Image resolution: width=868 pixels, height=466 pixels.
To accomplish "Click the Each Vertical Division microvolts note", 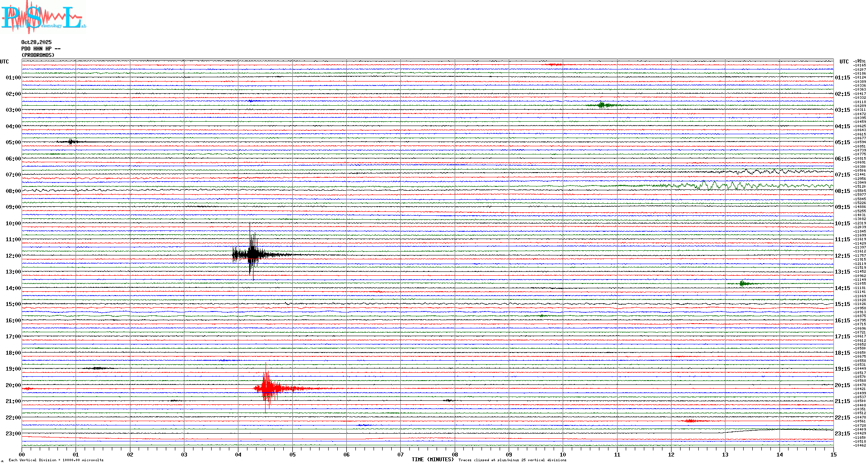I will coord(56,460).
